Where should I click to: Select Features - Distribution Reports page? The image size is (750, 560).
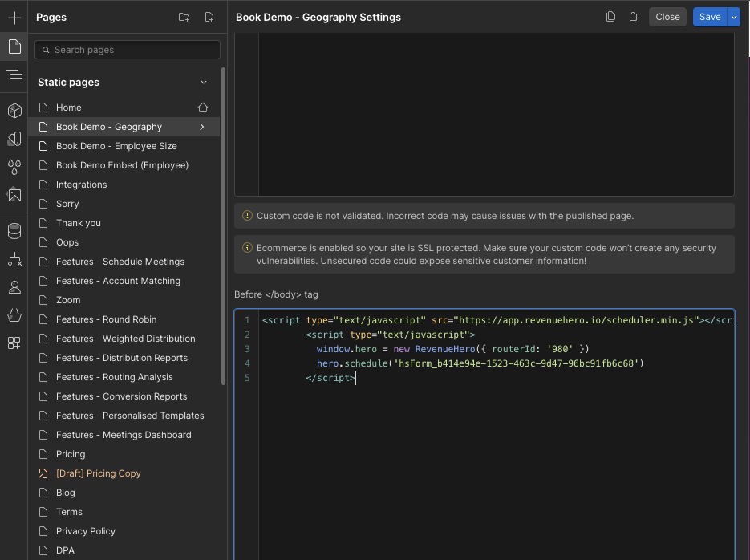point(124,358)
